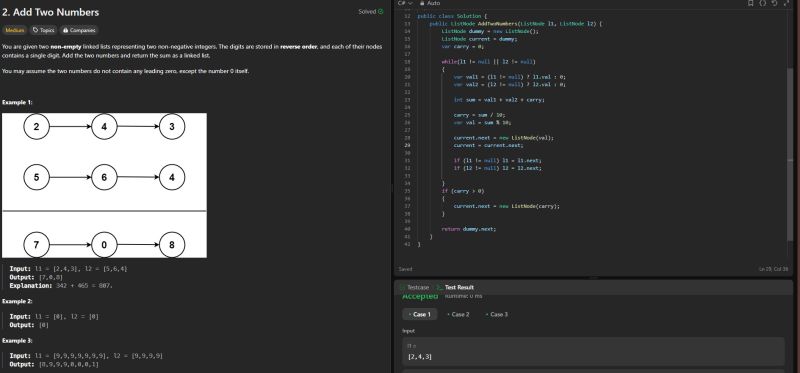This screenshot has height=373, width=800.
Task: Open the C# language dropdown
Action: pos(405,3)
